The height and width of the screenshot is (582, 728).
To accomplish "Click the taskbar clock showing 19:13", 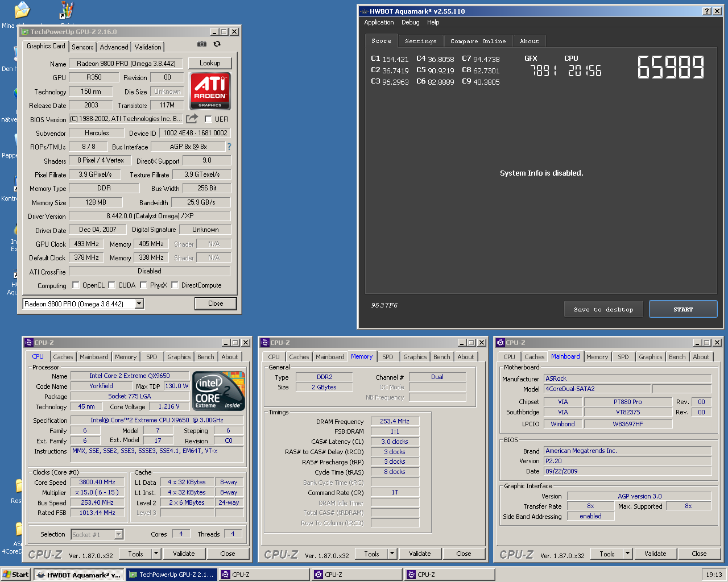I will [714, 575].
